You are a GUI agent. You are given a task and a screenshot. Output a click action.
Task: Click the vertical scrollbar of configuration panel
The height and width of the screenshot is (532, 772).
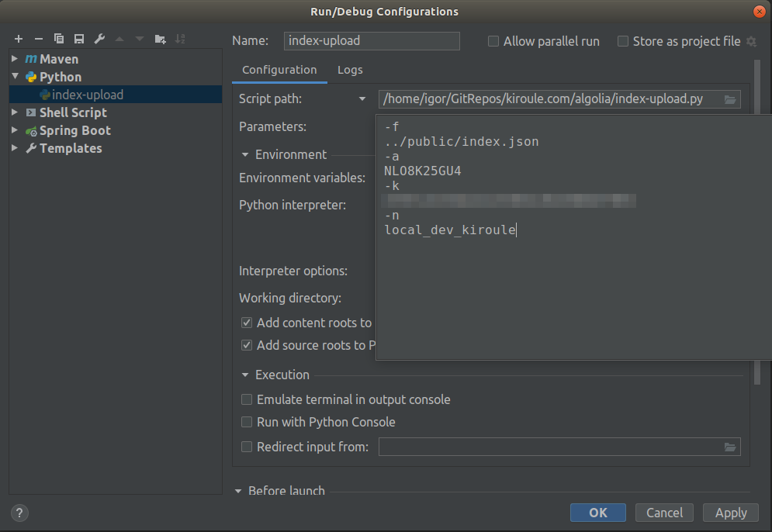(x=757, y=222)
